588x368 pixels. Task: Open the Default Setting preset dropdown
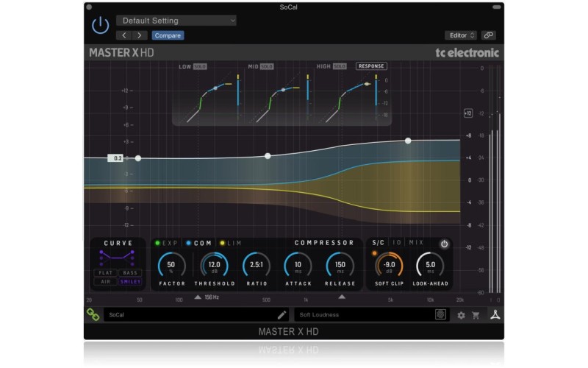[176, 21]
